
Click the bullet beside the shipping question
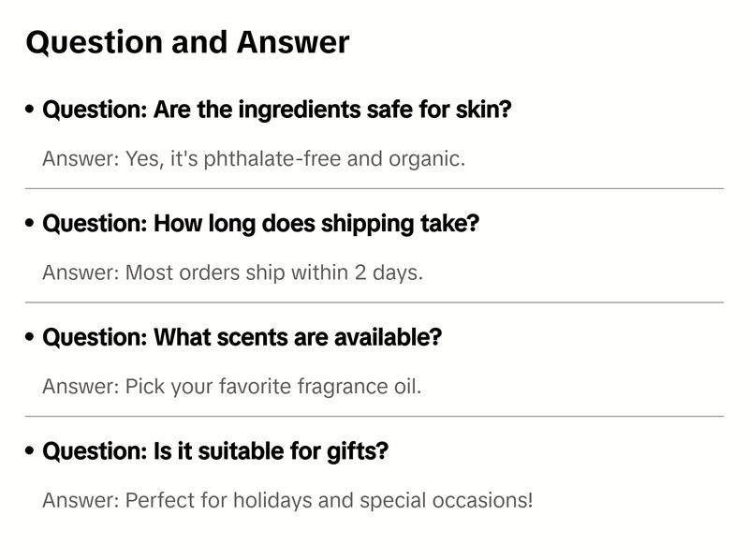30,224
